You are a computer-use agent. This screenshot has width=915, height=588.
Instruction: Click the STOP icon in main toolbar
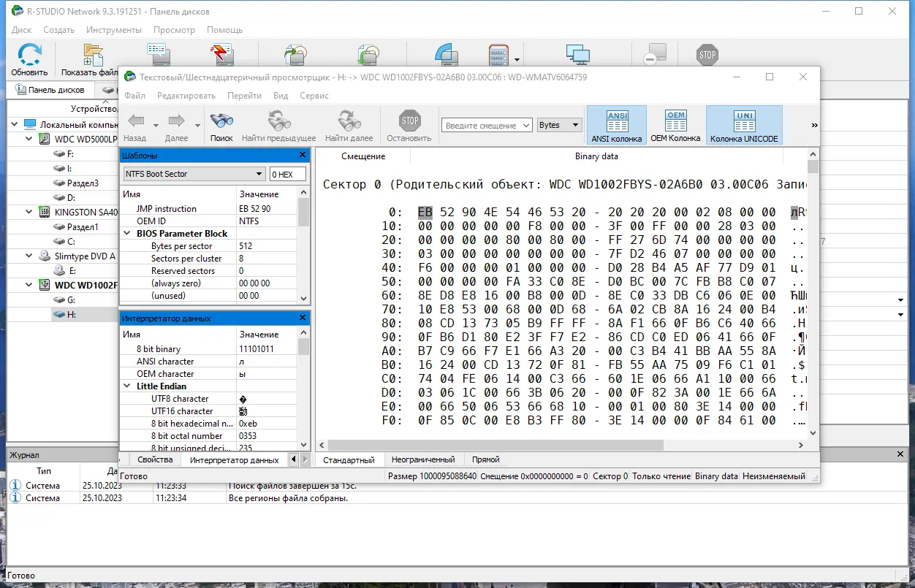point(706,54)
